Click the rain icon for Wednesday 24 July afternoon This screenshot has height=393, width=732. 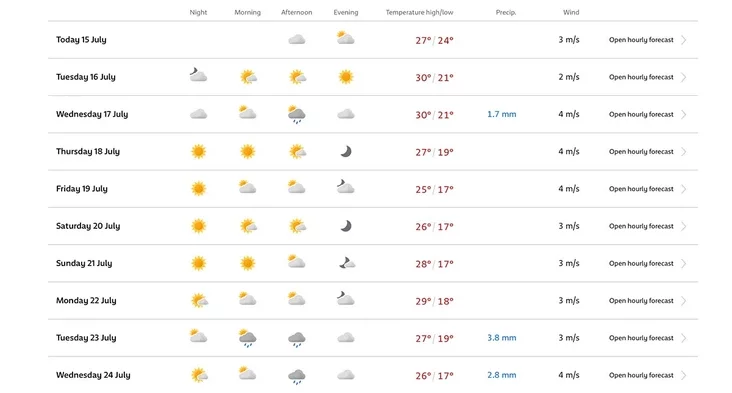point(296,376)
